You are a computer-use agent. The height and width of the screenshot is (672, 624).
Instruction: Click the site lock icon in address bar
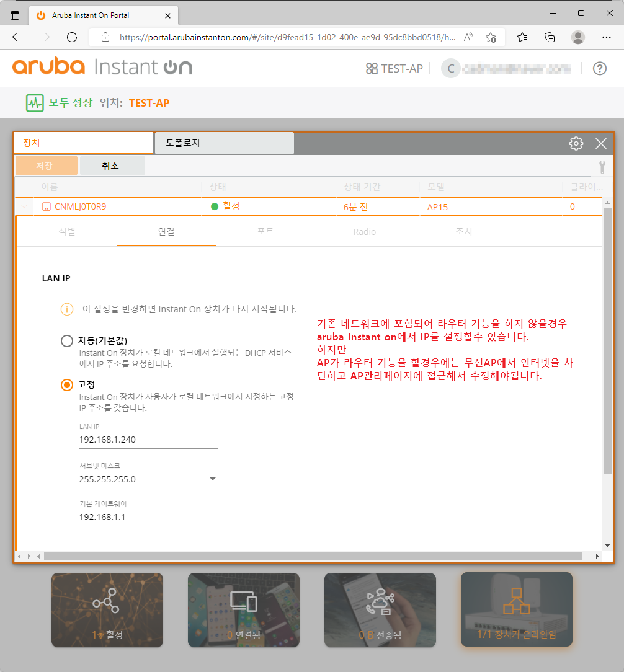point(105,37)
